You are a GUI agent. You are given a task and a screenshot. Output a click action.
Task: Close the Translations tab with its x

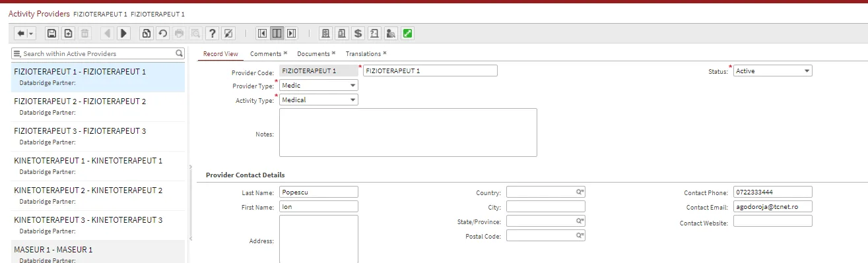pyautogui.click(x=385, y=53)
